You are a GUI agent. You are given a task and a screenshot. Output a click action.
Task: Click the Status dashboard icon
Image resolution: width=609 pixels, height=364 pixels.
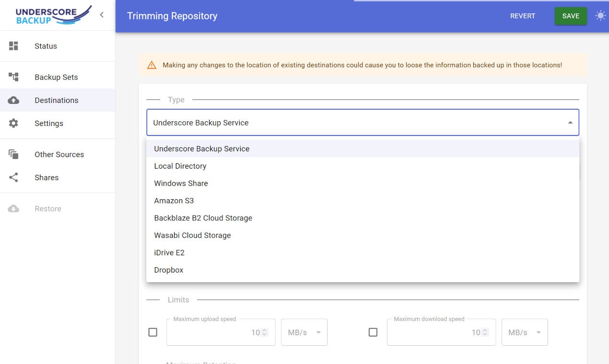click(13, 46)
